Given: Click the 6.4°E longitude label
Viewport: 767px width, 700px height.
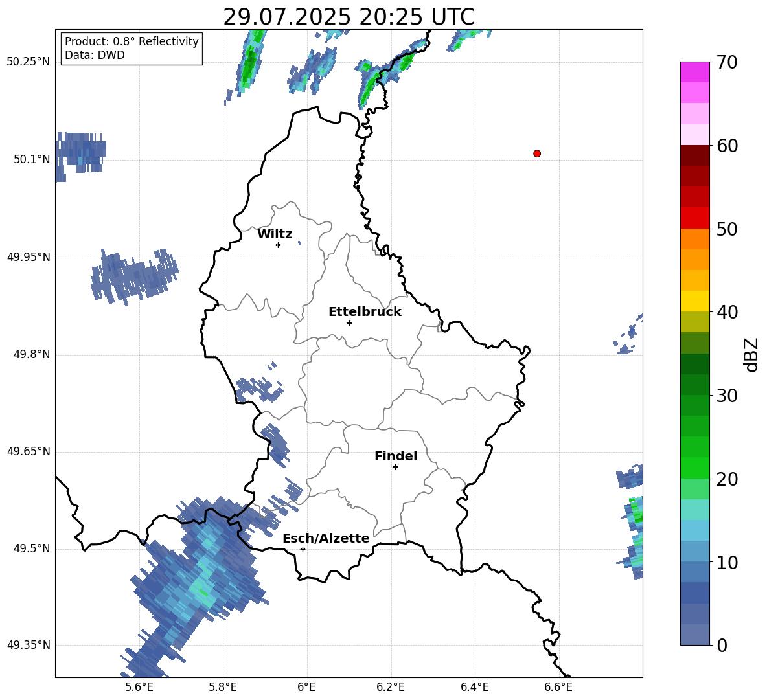Looking at the screenshot, I should [x=474, y=687].
